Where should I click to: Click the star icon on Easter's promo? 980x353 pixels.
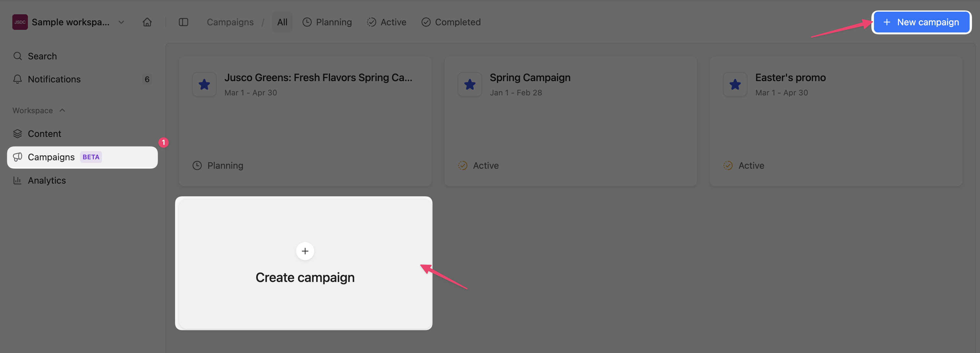click(735, 85)
